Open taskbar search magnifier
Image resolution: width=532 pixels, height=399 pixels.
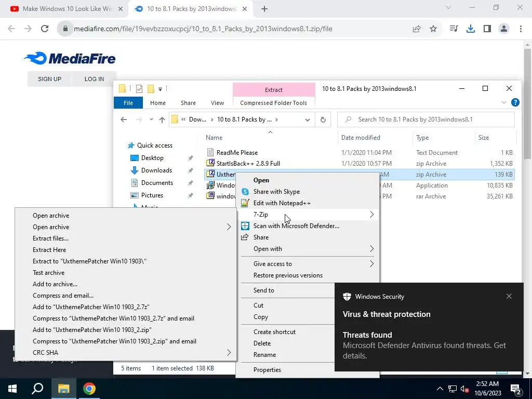click(x=37, y=389)
